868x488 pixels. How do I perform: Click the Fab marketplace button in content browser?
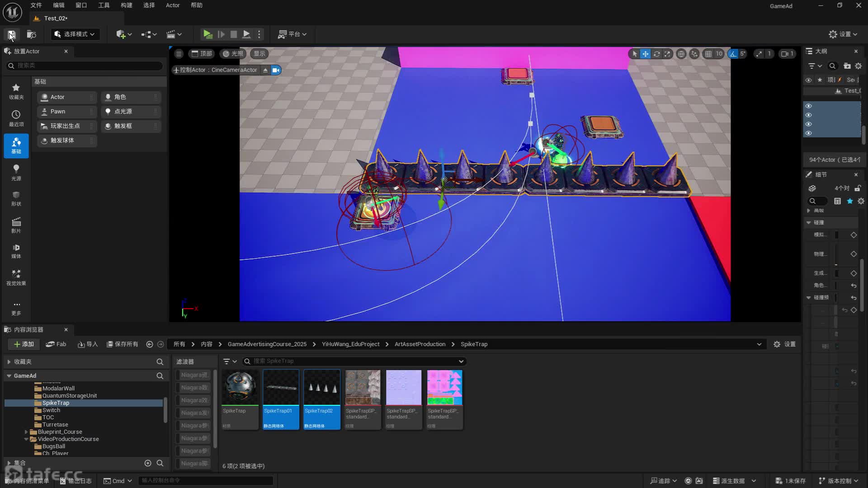coord(56,344)
